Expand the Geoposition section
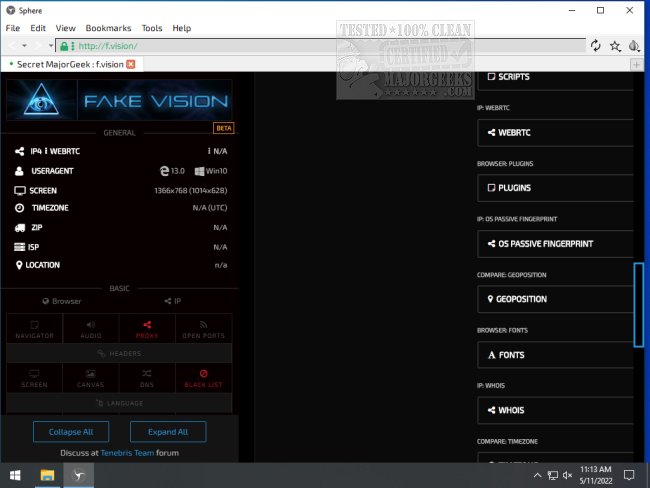The height and width of the screenshot is (488, 650). [555, 299]
